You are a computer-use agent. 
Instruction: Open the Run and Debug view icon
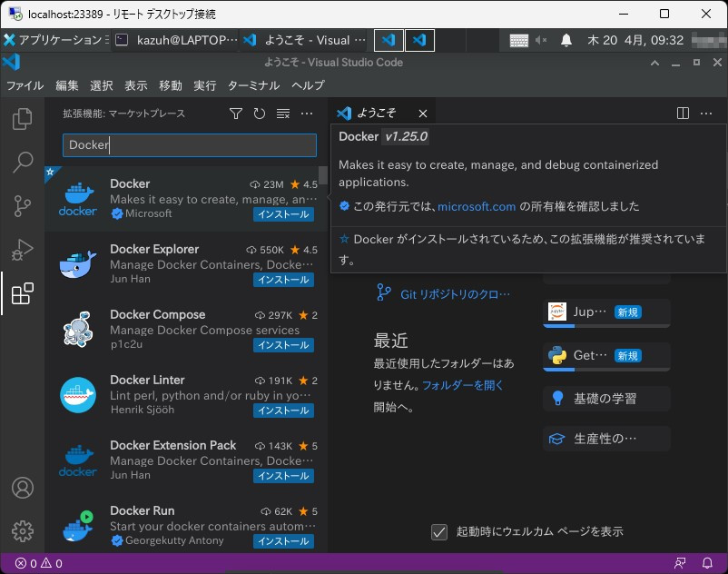(23, 250)
